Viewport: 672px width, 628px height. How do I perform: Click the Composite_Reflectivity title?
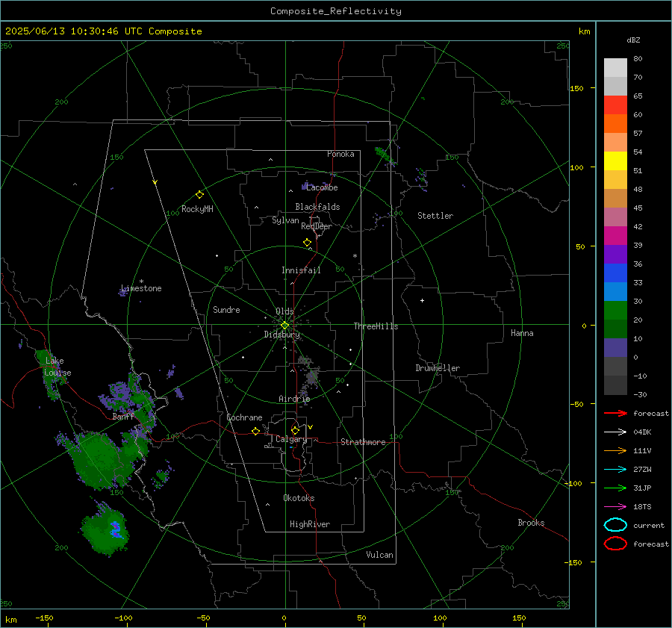click(335, 11)
